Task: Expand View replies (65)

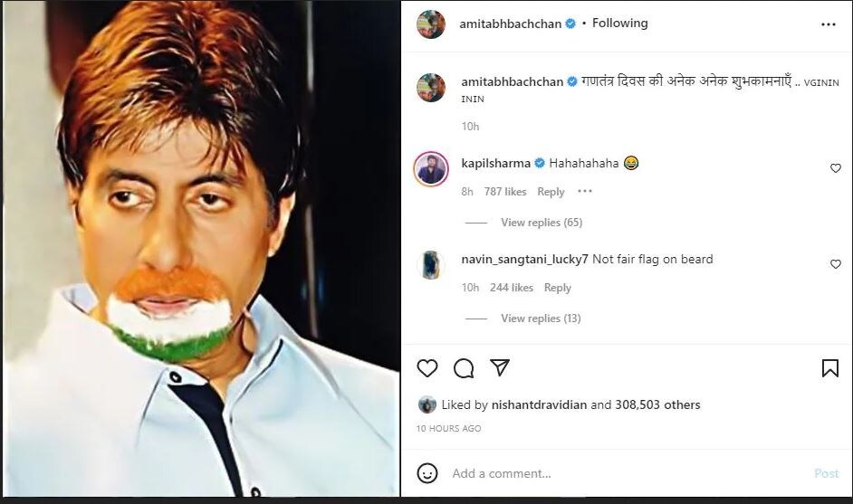Action: click(542, 223)
